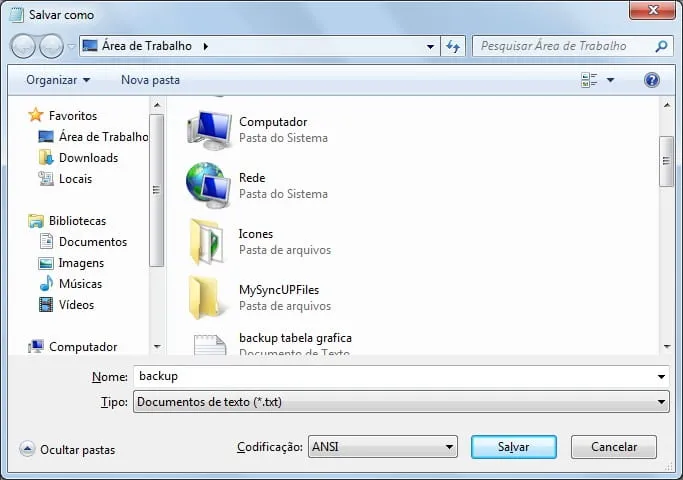683x480 pixels.
Task: Open the Tipo file type dropdown
Action: point(401,402)
